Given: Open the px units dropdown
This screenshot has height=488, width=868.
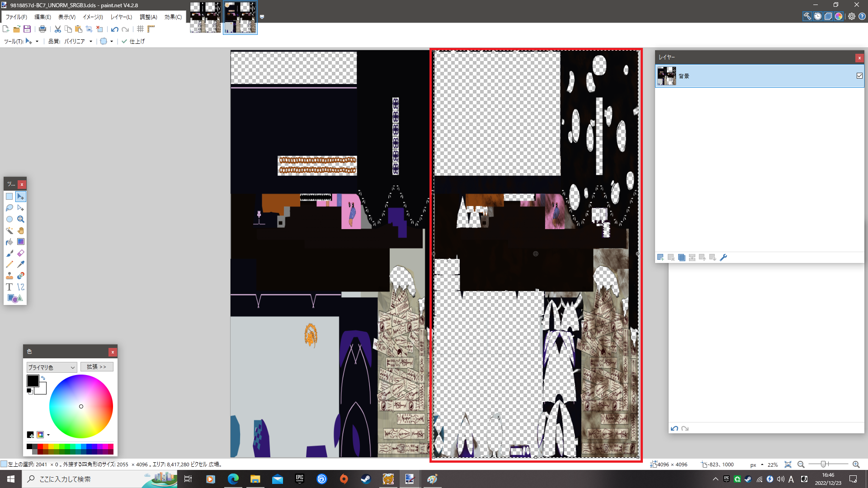Looking at the screenshot, I should [x=757, y=465].
